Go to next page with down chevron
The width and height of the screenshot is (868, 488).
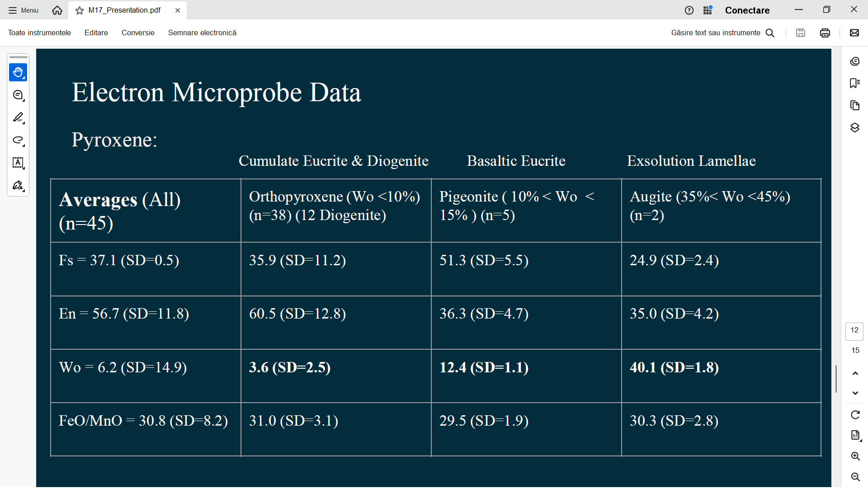tap(855, 393)
